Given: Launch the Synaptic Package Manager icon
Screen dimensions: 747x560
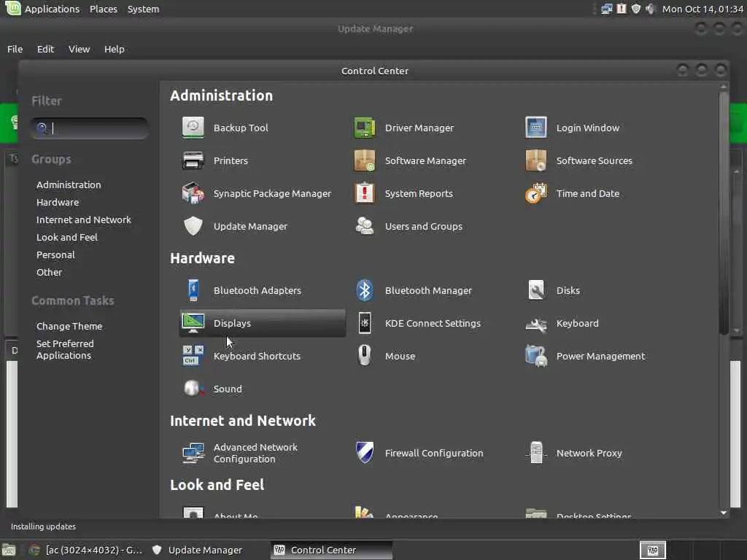Looking at the screenshot, I should coord(193,193).
